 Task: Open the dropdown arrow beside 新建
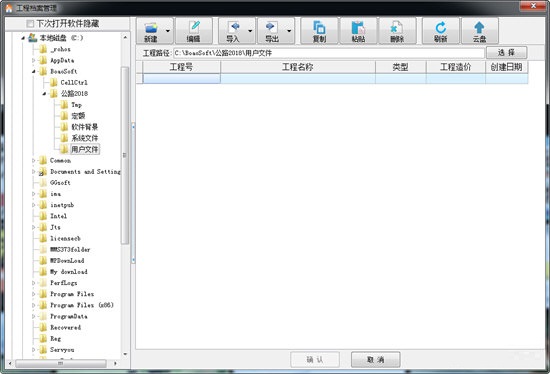point(168,31)
